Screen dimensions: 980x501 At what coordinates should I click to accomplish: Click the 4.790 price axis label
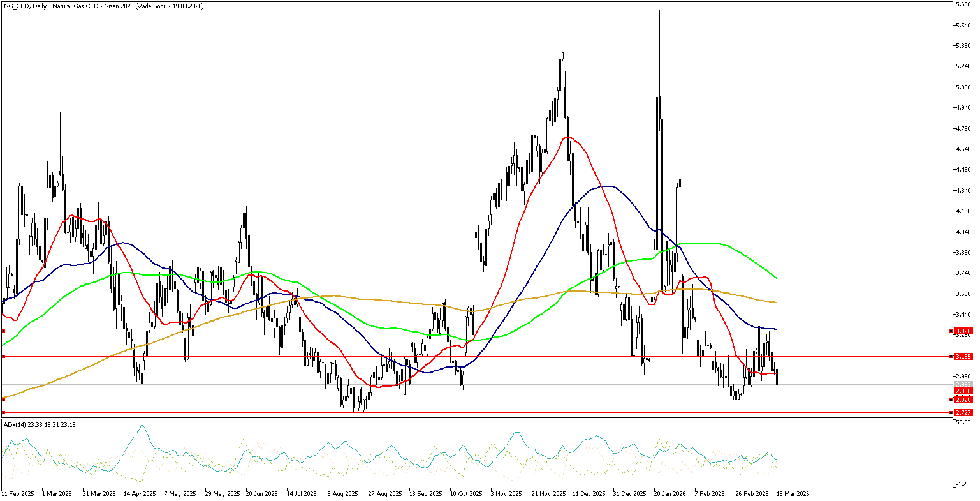963,128
